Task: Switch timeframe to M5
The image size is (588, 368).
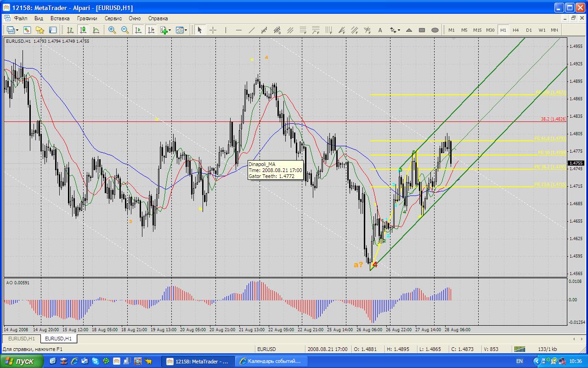Action: pyautogui.click(x=464, y=30)
